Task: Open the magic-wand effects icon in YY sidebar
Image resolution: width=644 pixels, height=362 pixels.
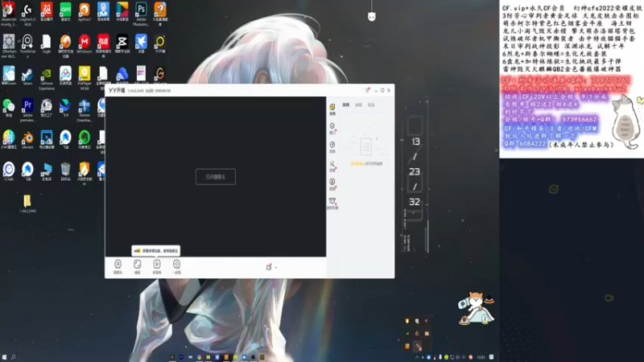Action: pos(332,166)
